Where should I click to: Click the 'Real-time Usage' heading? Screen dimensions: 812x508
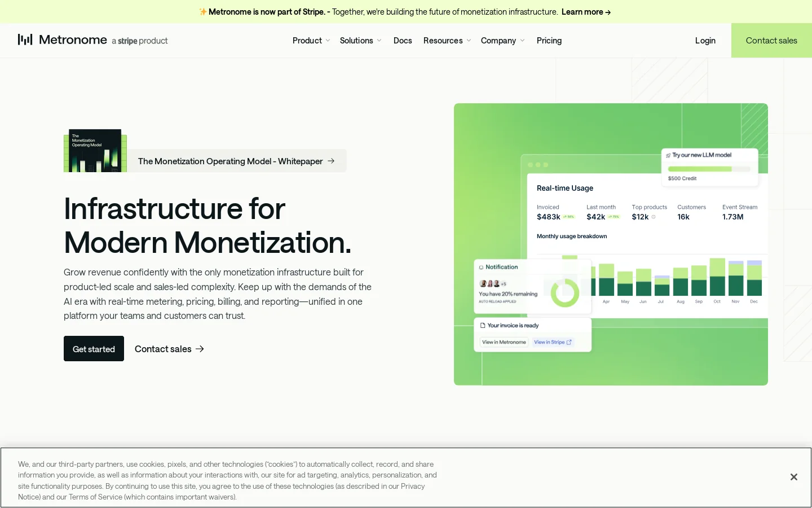(x=565, y=188)
